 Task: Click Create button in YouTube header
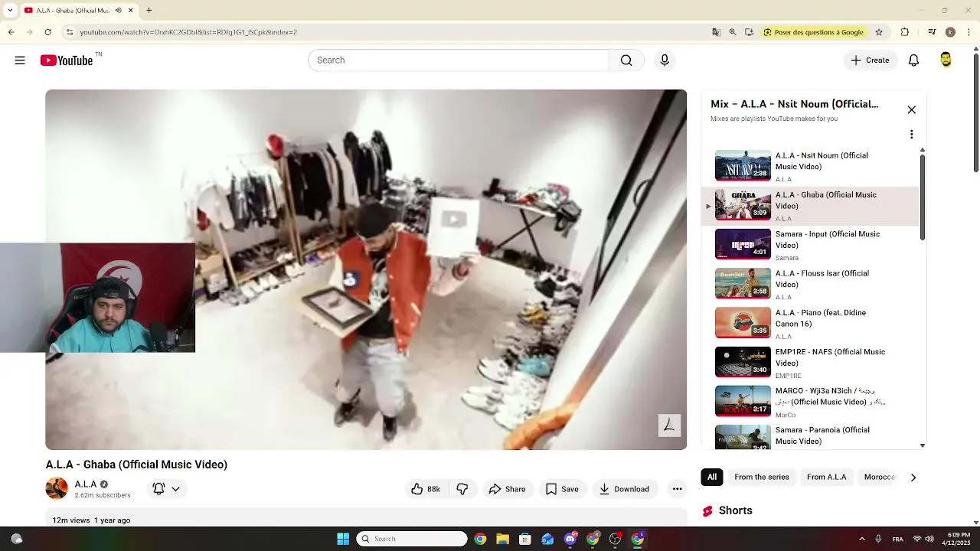(x=871, y=60)
